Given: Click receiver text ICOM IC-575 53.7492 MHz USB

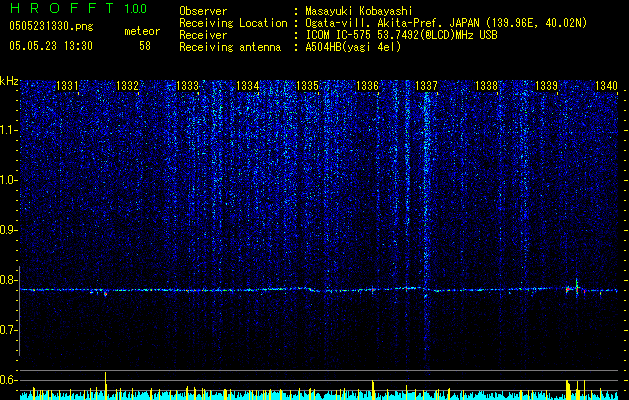Looking at the screenshot, I should [x=401, y=35].
